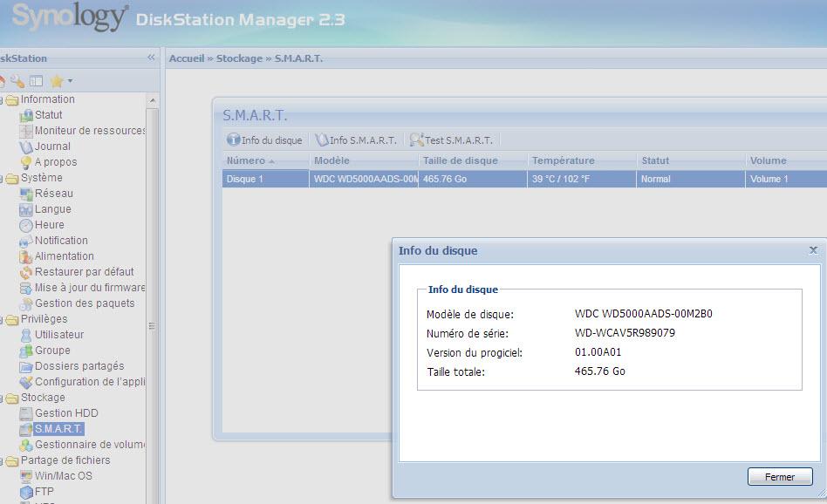Open Info du disque toolbar button
Image resolution: width=827 pixels, height=504 pixels.
[264, 140]
